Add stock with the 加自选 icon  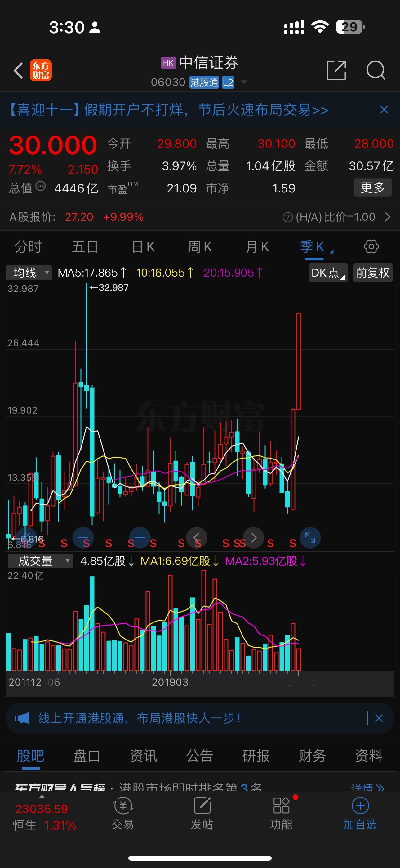pyautogui.click(x=360, y=814)
